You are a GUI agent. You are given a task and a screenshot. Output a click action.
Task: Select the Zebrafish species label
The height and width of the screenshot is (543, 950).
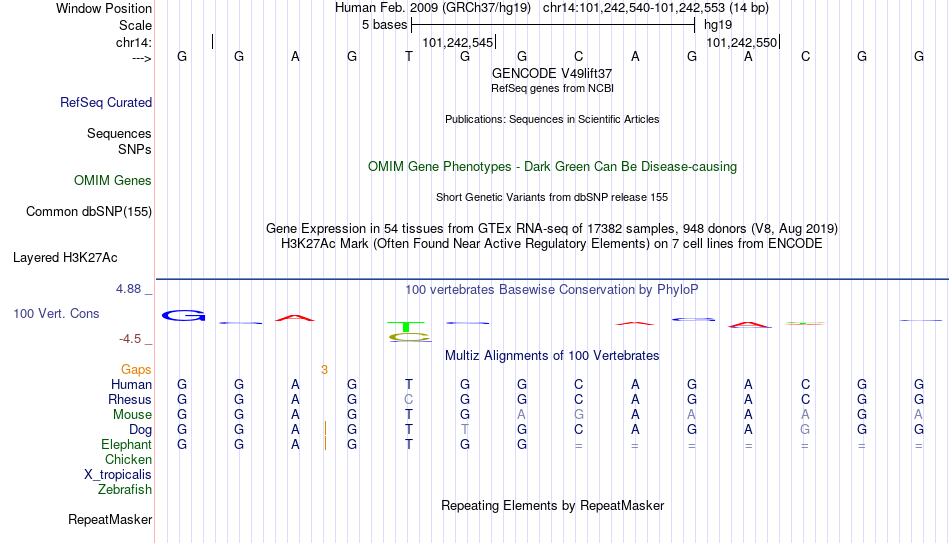coord(125,489)
